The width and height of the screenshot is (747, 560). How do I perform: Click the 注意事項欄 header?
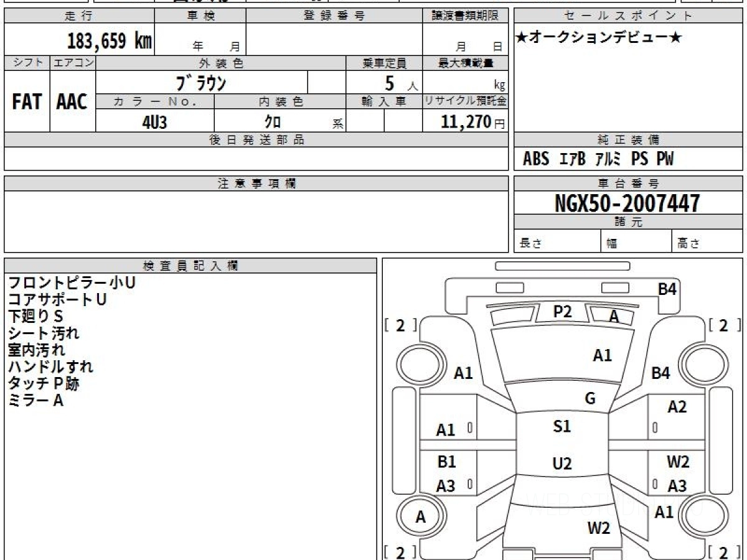tap(256, 184)
